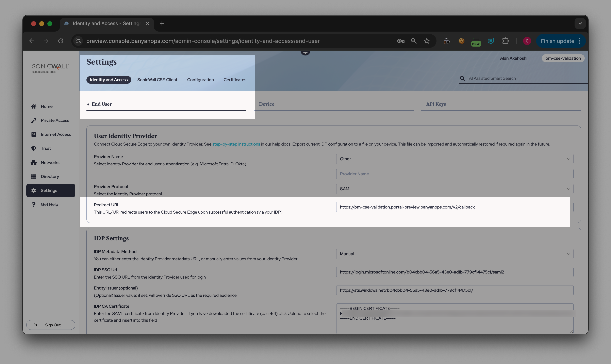Click the Get Help question icon
The height and width of the screenshot is (364, 611).
point(34,204)
